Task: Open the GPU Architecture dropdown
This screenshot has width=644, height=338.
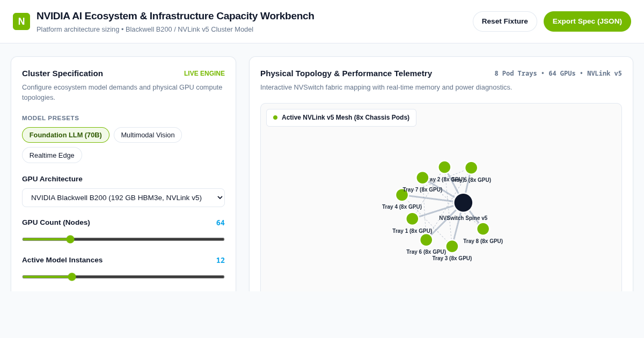Action: point(123,197)
